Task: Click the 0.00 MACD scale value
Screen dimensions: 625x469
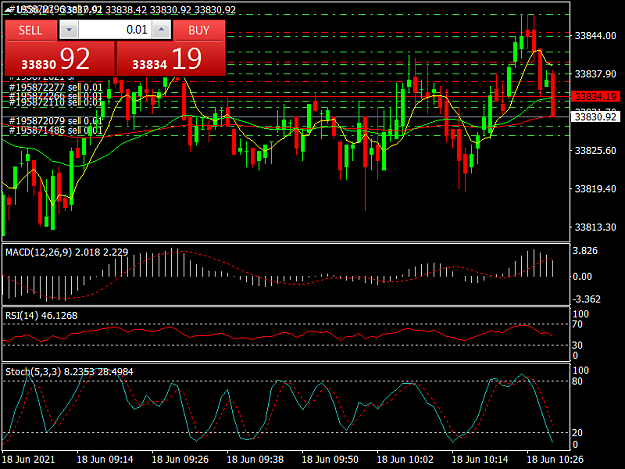Action: [x=582, y=276]
